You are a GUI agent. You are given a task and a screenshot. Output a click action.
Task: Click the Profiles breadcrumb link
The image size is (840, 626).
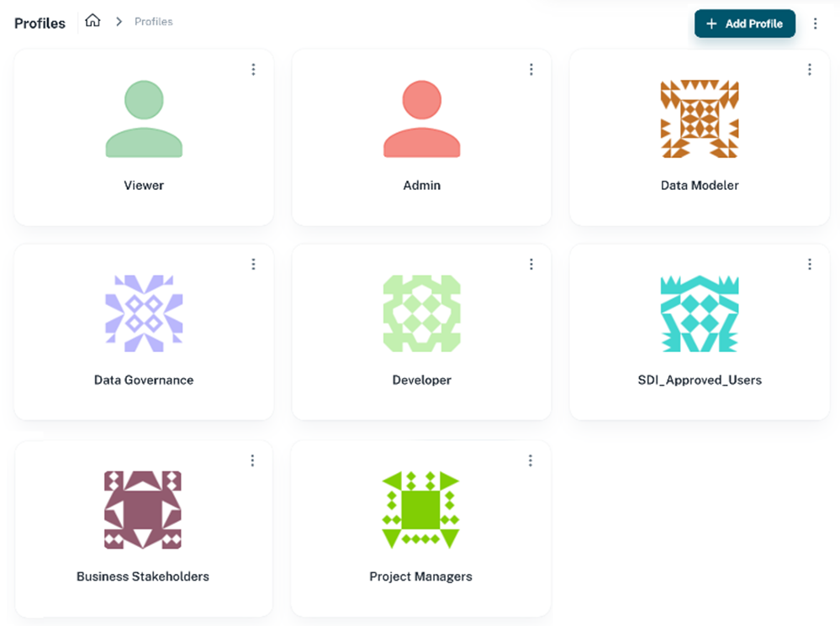pyautogui.click(x=154, y=21)
